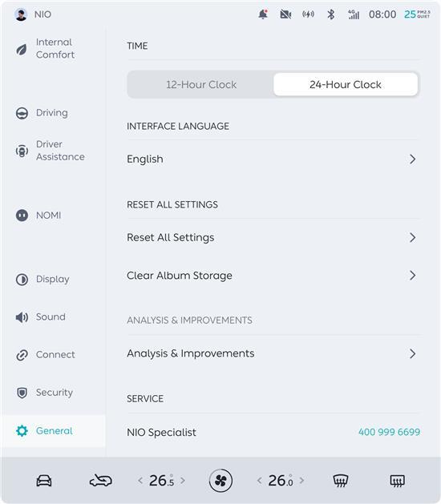Activate rear window defrost icon
The height and width of the screenshot is (504, 441).
pos(397,481)
